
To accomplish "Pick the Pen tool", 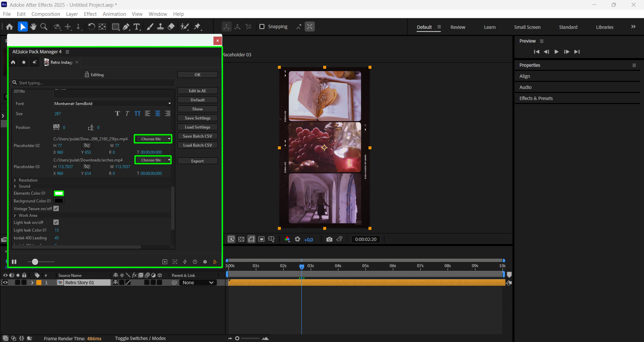I will click(x=126, y=27).
